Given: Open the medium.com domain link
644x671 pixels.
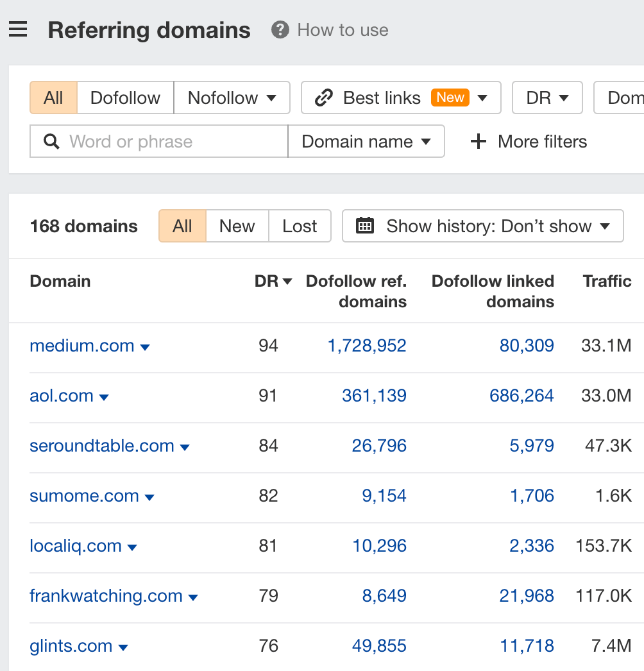Looking at the screenshot, I should tap(82, 345).
